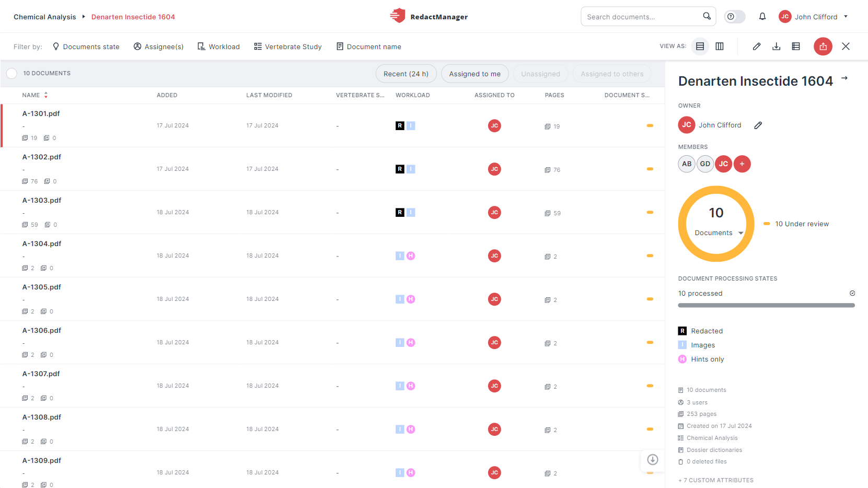Click the processed progress bar

pos(767,305)
